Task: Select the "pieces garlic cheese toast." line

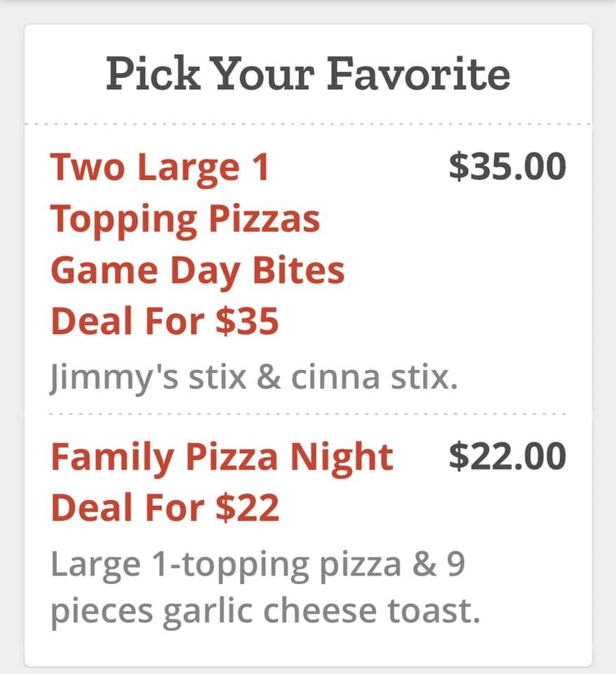Action: point(265,612)
